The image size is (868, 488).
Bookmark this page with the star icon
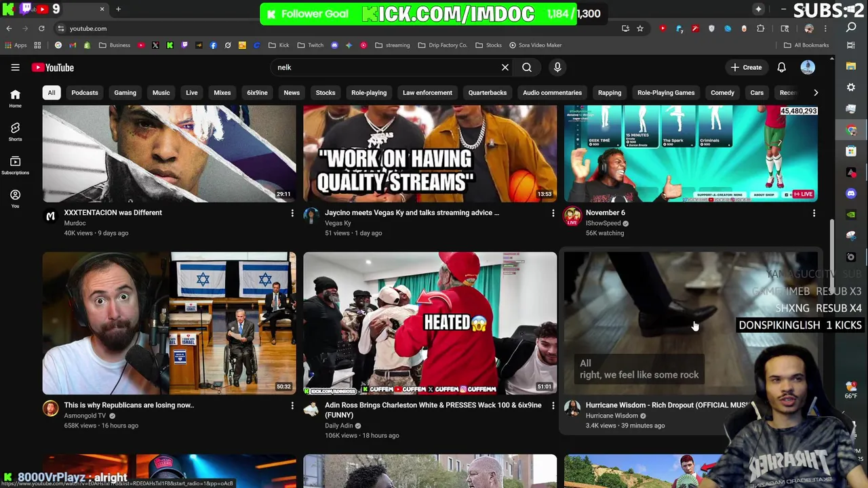[639, 28]
